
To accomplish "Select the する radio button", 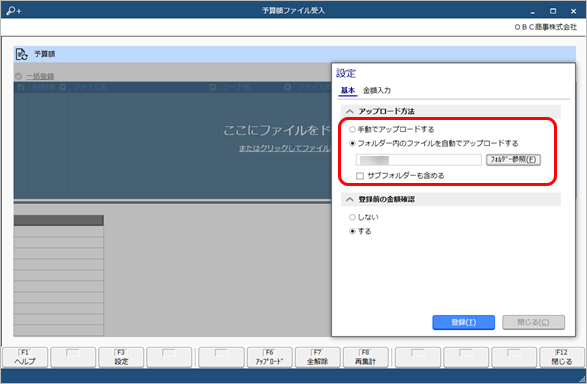I will point(352,232).
